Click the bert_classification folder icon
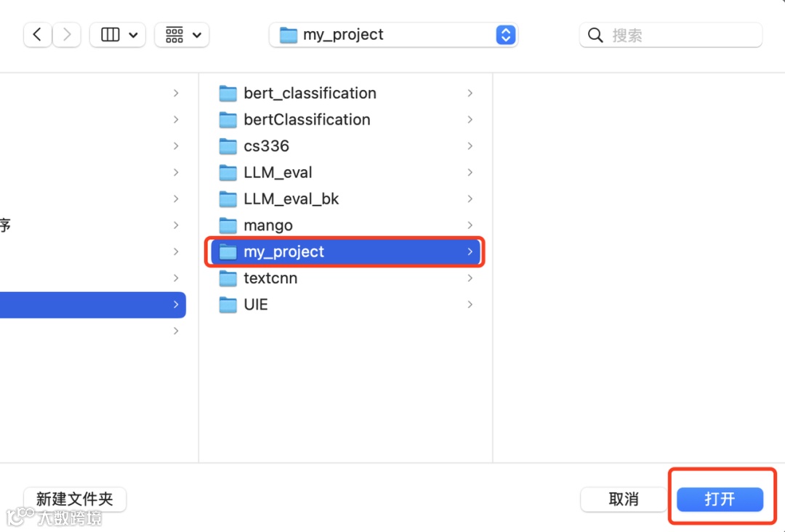The width and height of the screenshot is (785, 532). click(228, 93)
